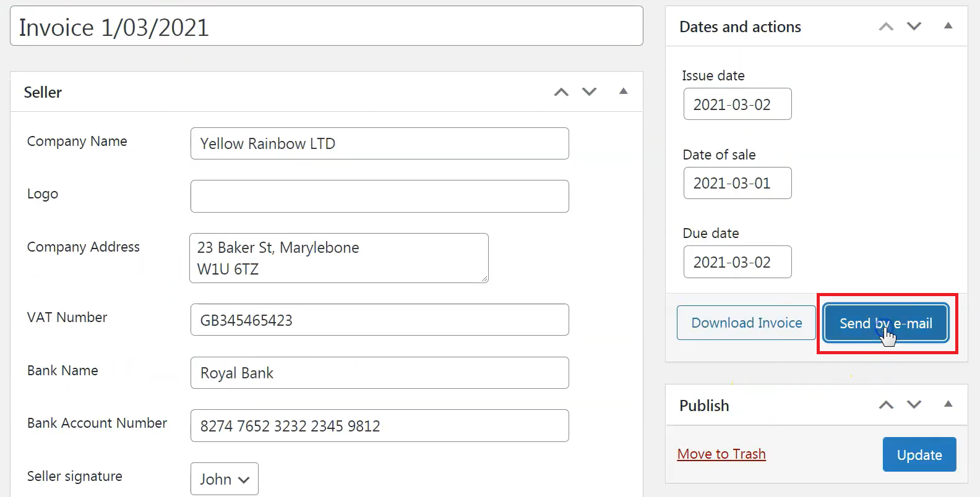Click the Issue date field
The width and height of the screenshot is (980, 497).
(737, 104)
